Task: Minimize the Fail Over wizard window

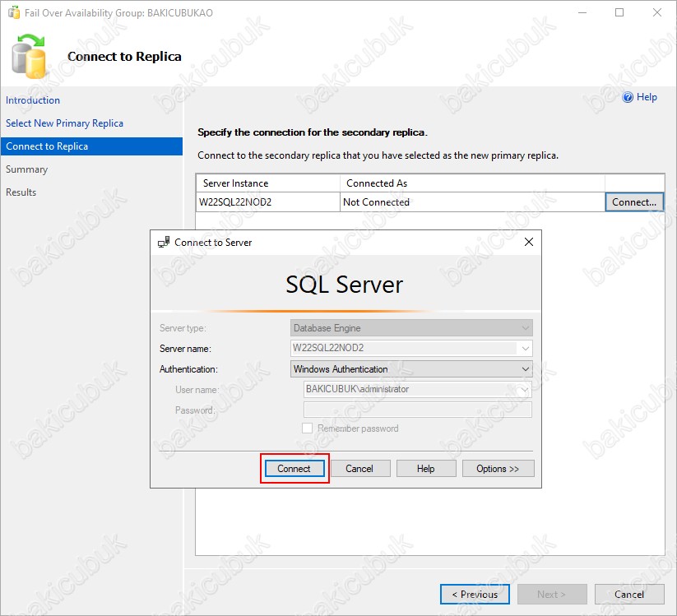Action: 582,12
